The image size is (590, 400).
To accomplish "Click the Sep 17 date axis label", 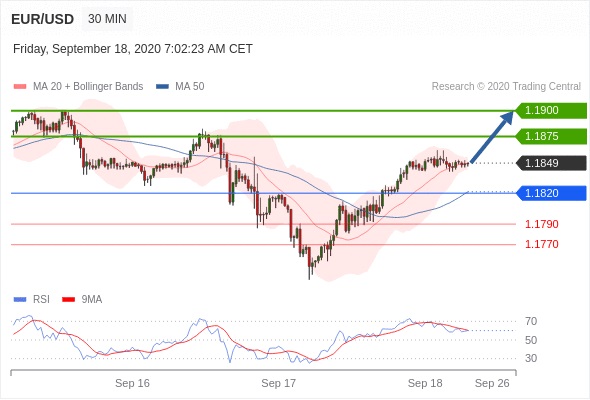I will pos(278,383).
